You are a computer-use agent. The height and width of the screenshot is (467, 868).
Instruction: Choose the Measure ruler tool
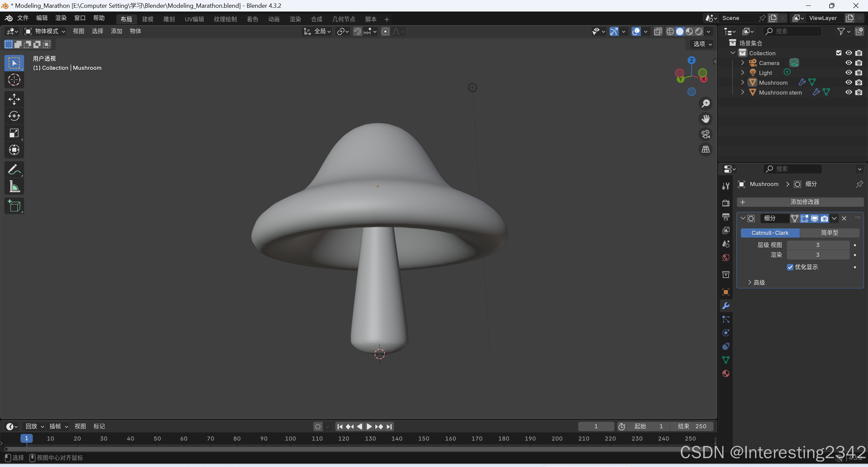tap(14, 186)
